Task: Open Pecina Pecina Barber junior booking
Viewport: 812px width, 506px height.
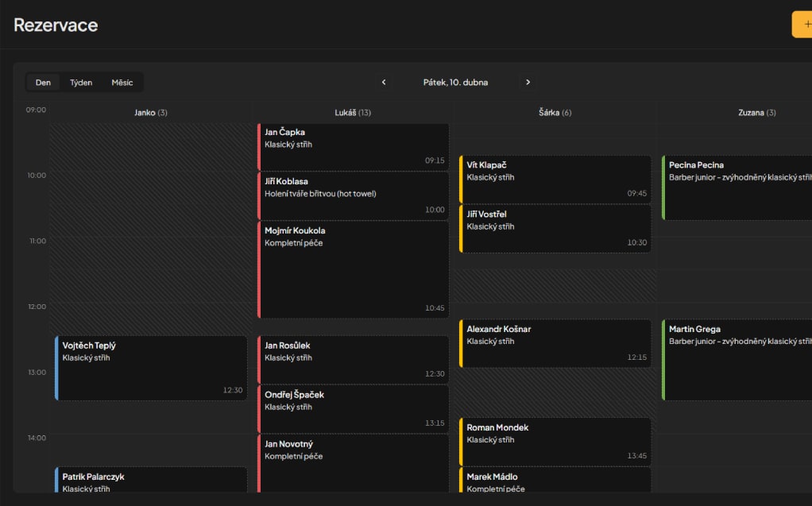Action: pos(737,187)
